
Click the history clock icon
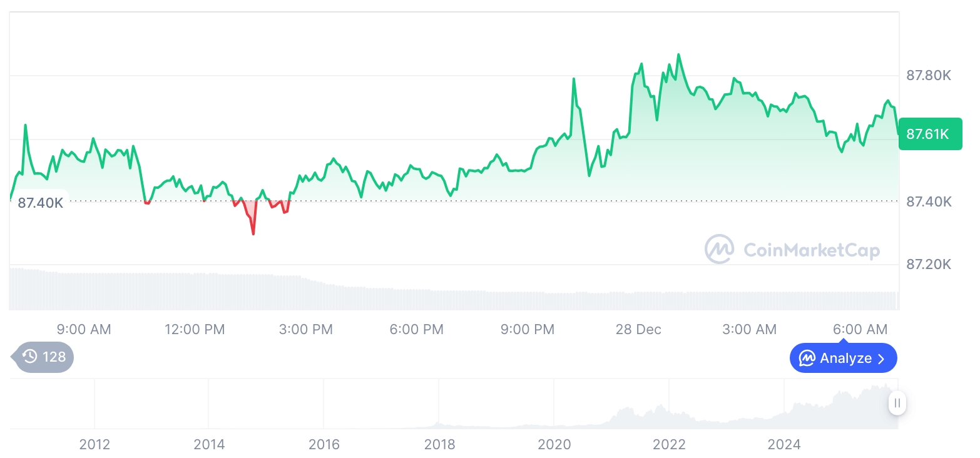[x=29, y=357]
